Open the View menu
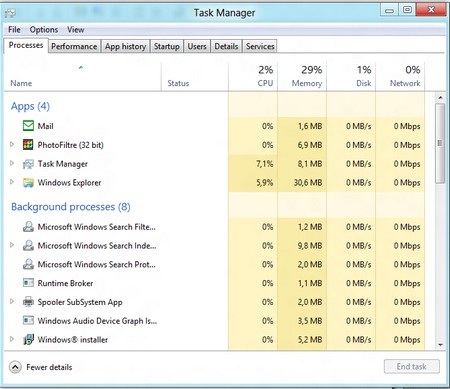Screen dimensions: 450x389 click(76, 30)
